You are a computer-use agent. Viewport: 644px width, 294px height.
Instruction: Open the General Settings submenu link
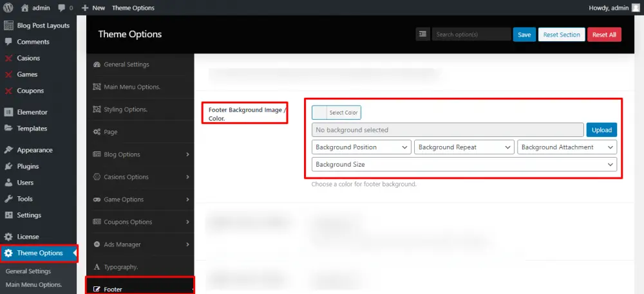pyautogui.click(x=28, y=271)
